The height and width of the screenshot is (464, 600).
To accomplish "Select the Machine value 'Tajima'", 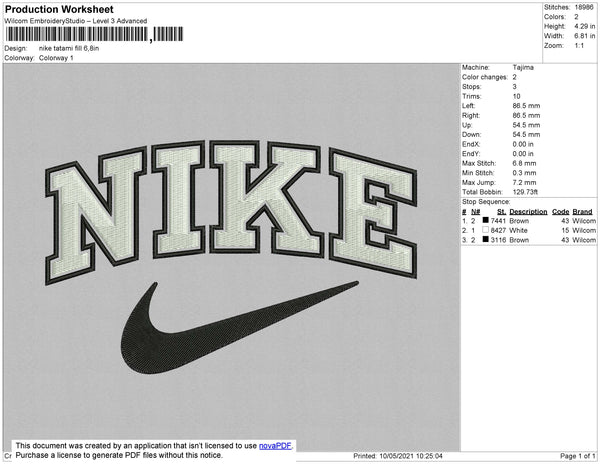I will point(523,67).
